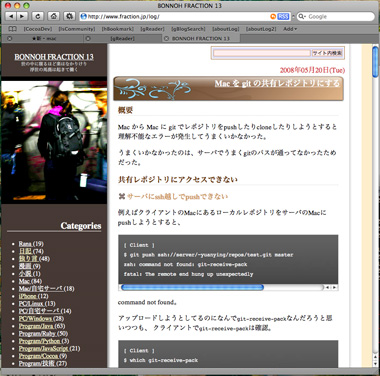
Task: Click the pink site search input field
Action: [x=262, y=53]
